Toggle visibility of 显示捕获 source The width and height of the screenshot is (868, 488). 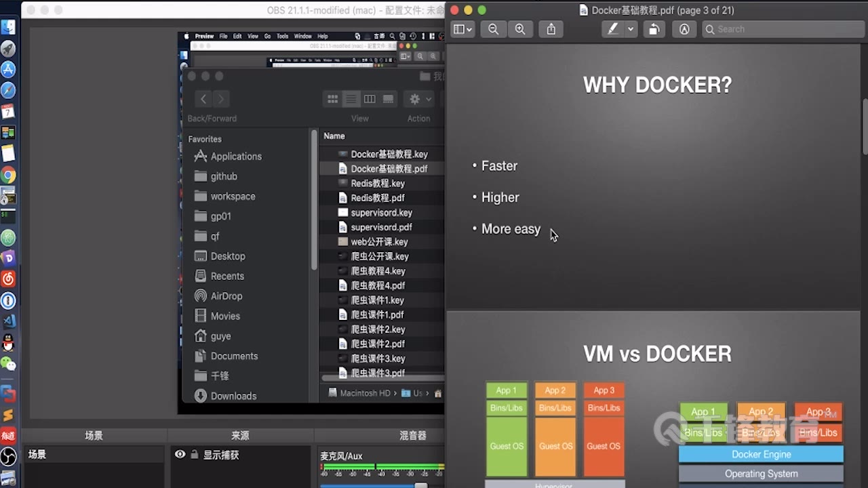[180, 455]
